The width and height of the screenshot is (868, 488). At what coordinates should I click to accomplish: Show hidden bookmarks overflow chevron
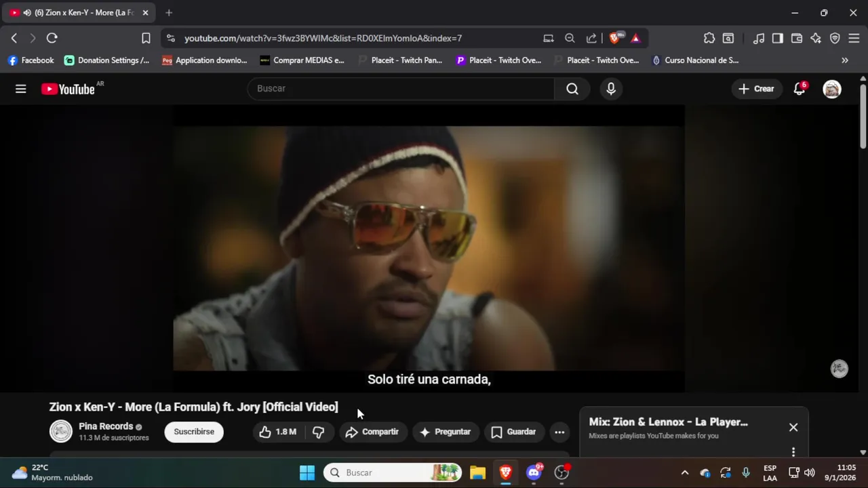845,60
